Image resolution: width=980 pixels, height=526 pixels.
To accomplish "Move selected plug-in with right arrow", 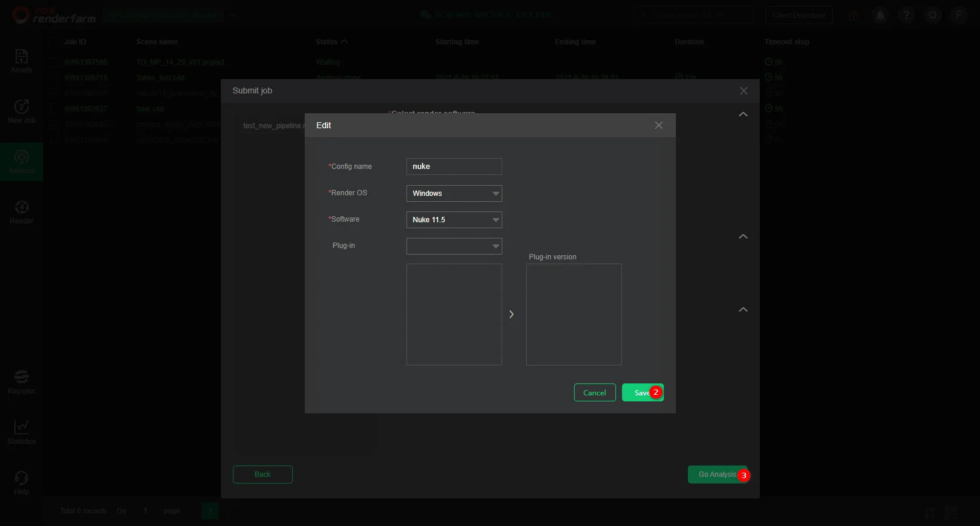I will pyautogui.click(x=511, y=315).
